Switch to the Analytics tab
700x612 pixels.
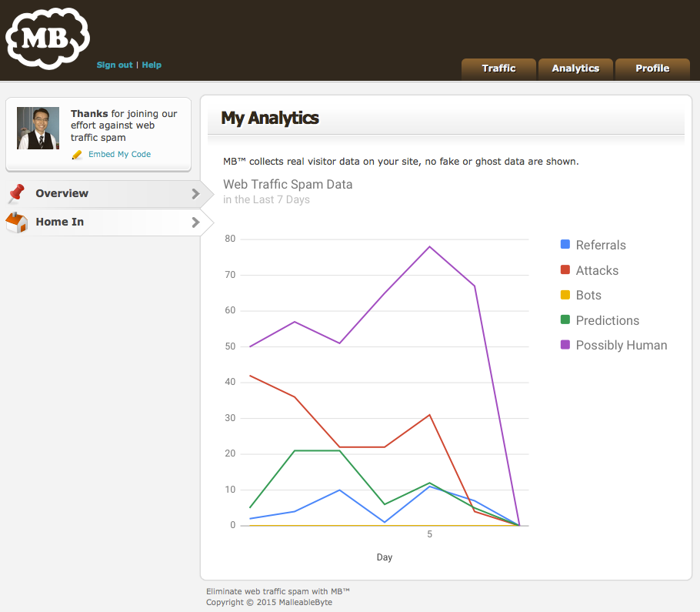575,69
